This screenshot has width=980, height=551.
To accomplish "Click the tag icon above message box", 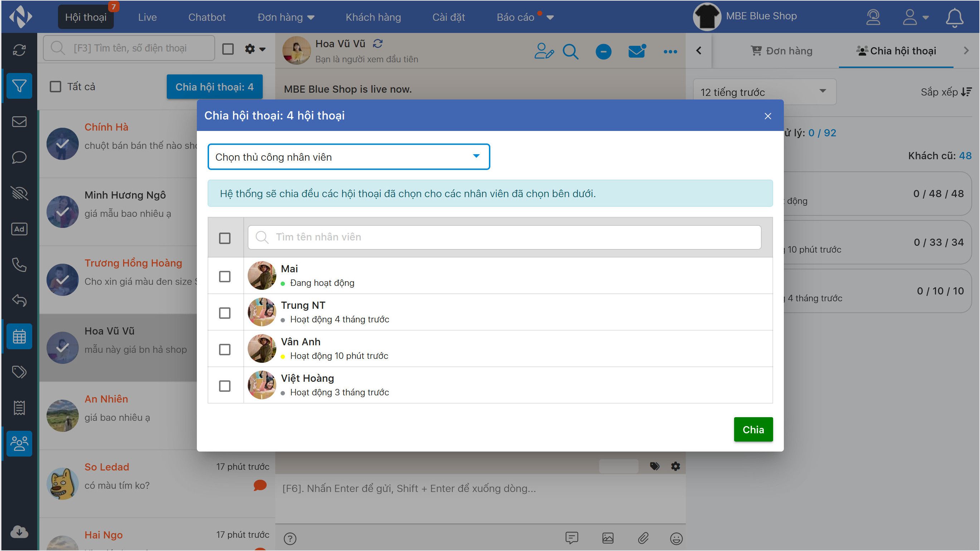I will (x=654, y=466).
